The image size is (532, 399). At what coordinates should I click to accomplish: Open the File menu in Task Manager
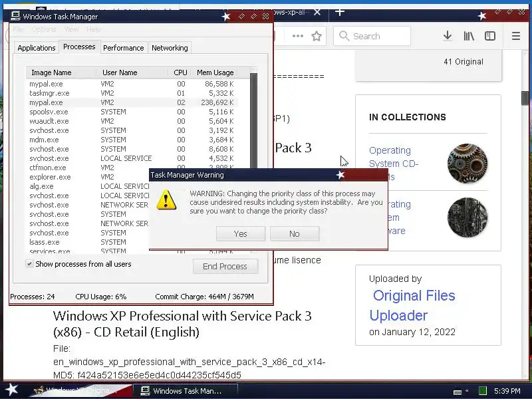point(19,29)
